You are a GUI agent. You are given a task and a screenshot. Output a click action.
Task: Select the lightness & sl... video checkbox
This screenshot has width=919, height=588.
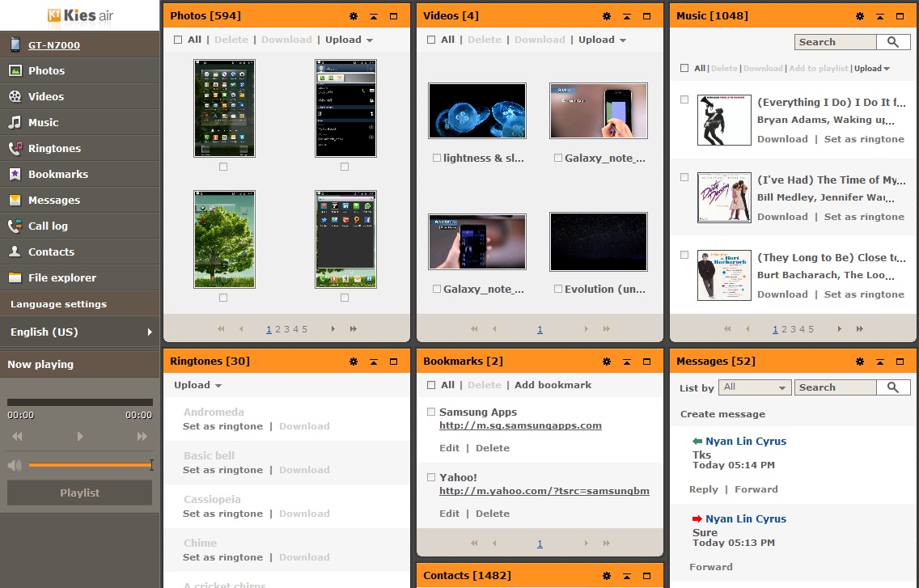[x=437, y=158]
